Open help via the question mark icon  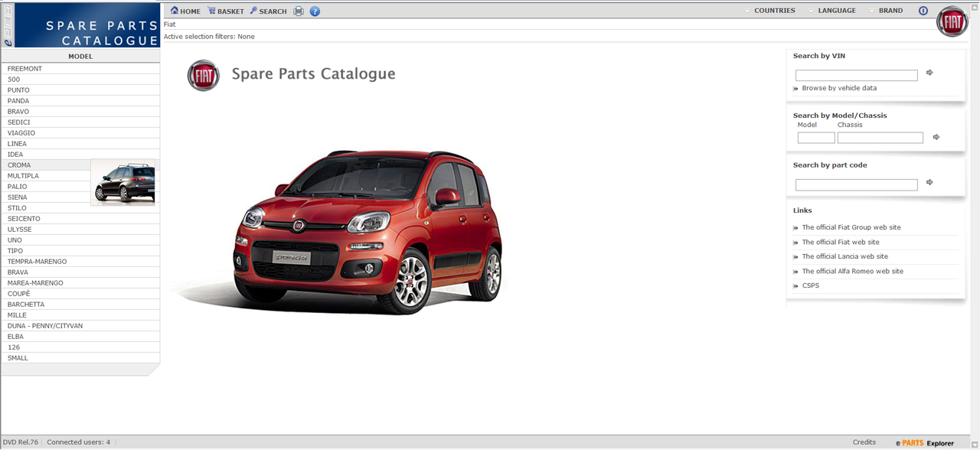pyautogui.click(x=315, y=11)
